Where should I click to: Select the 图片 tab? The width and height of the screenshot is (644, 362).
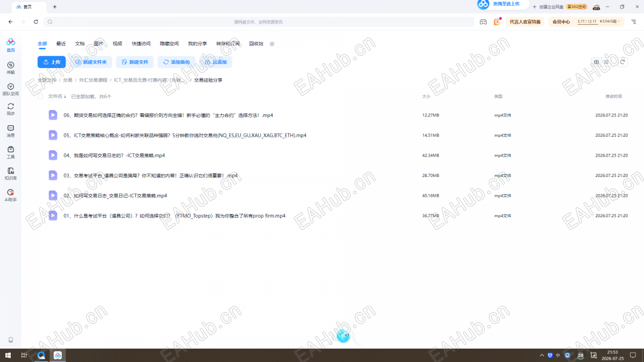coord(99,43)
